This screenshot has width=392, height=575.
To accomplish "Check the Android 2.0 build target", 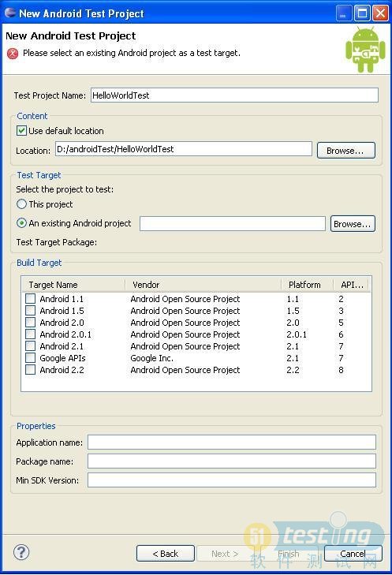I will (x=31, y=323).
